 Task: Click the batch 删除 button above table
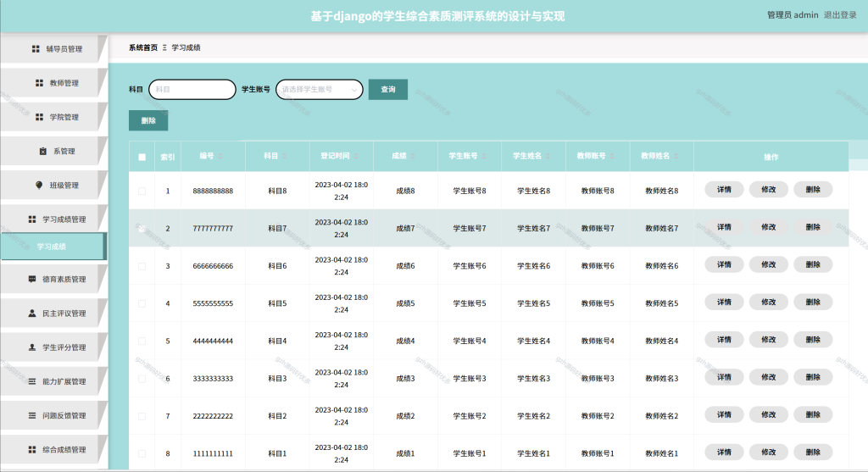(x=148, y=120)
